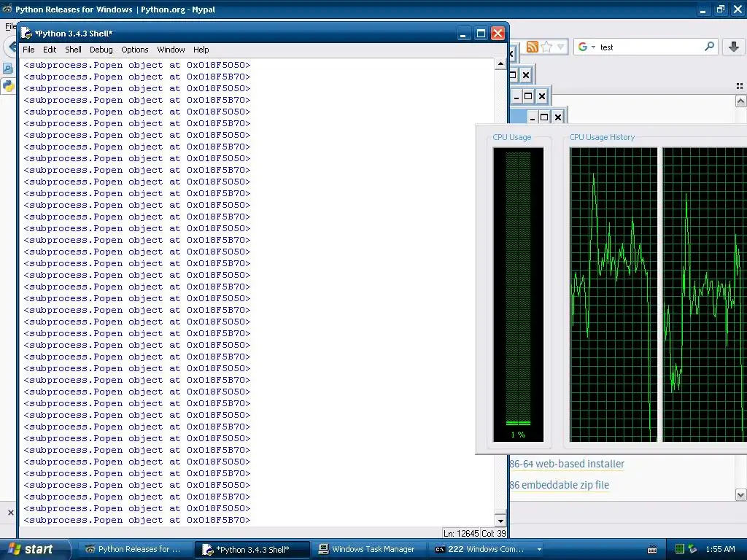Click the Mypal browser back arrow
The image size is (747, 560).
point(12,47)
